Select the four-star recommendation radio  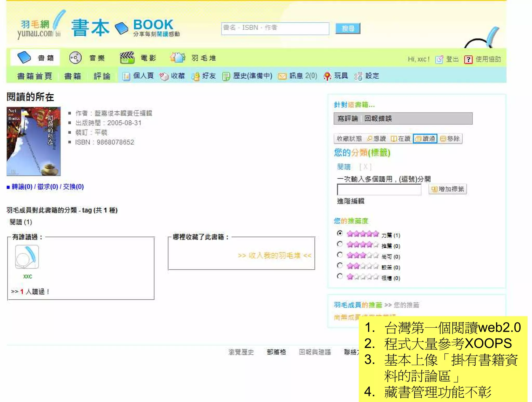340,244
